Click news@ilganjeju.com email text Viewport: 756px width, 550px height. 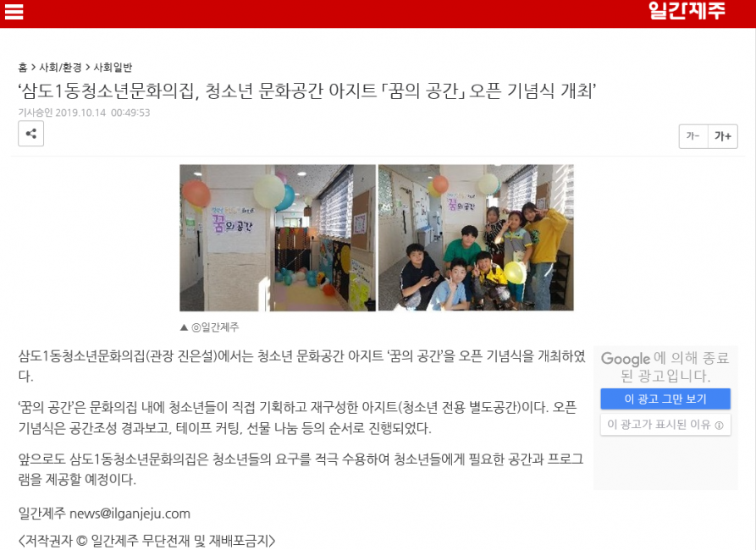coord(130,514)
